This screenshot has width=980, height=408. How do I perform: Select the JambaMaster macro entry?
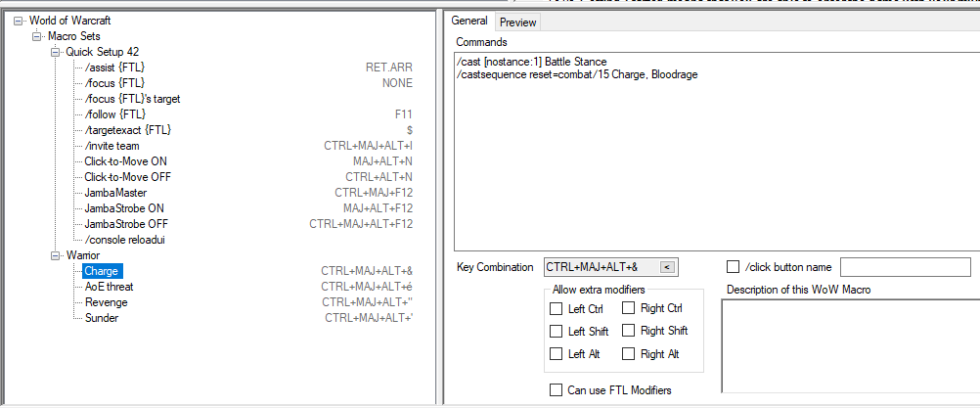[115, 193]
